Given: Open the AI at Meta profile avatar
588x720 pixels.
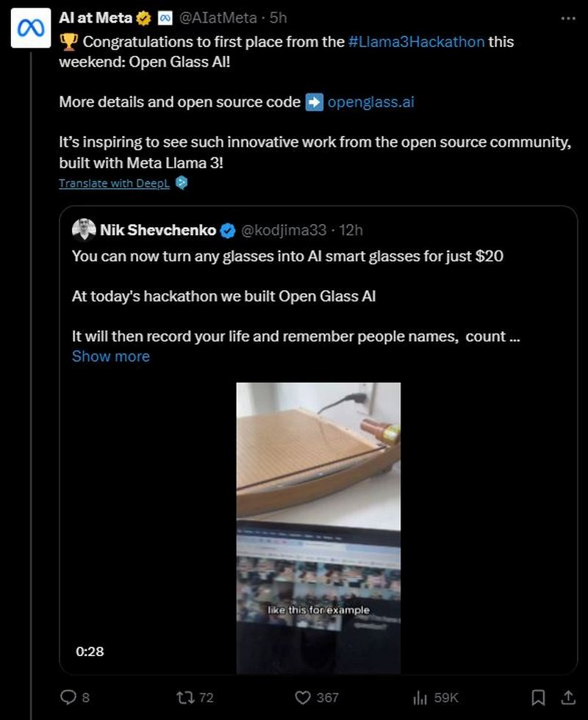Looking at the screenshot, I should pos(31,28).
